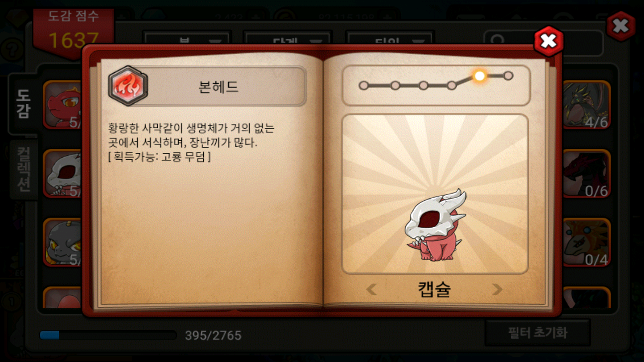This screenshot has height=362, width=644.
Task: Tap the fire element hexagon icon
Action: click(128, 86)
